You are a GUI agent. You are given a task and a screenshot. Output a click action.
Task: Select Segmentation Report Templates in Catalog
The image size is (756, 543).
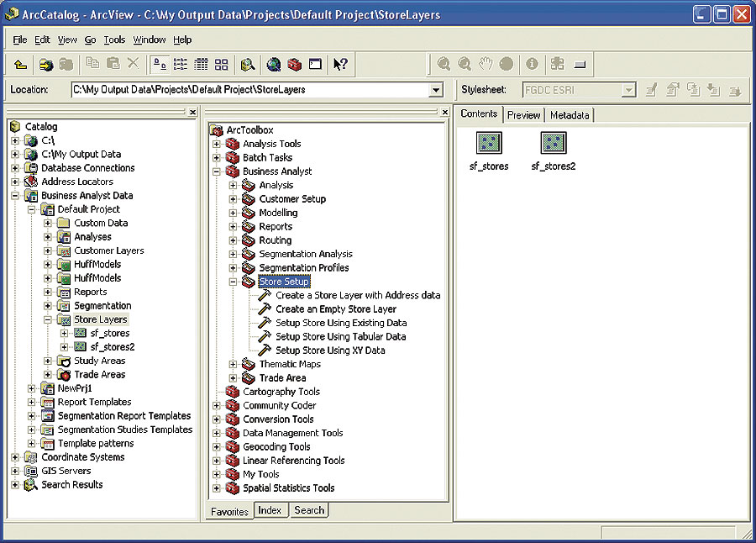click(124, 415)
